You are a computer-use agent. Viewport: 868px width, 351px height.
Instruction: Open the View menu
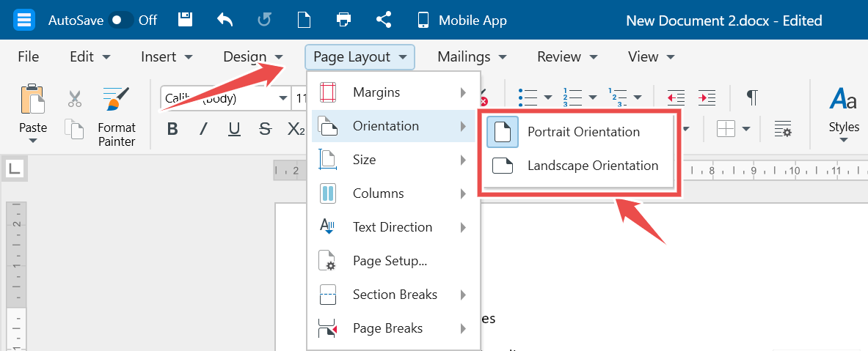651,57
